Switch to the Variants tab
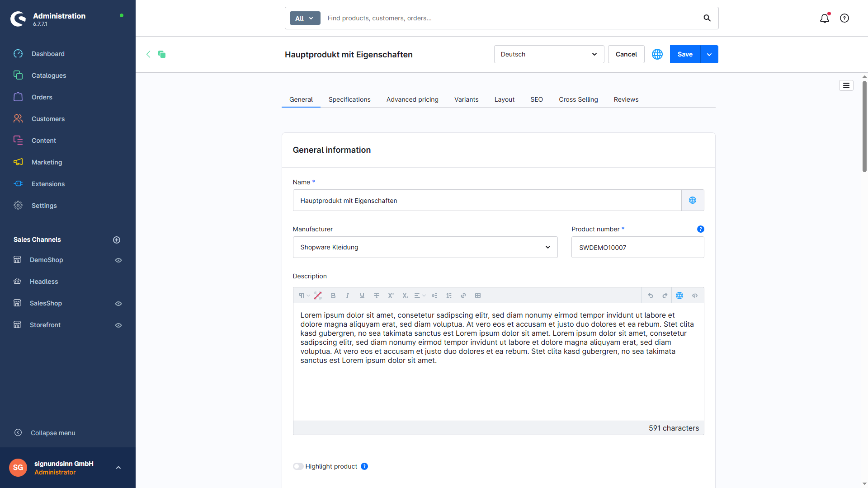 [466, 99]
